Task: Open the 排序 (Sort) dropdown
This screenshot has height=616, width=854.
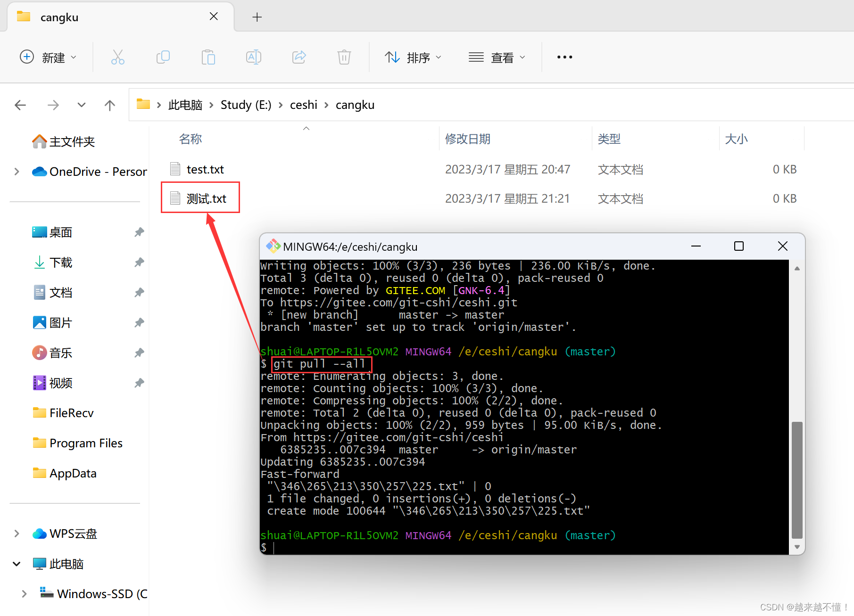Action: [413, 57]
